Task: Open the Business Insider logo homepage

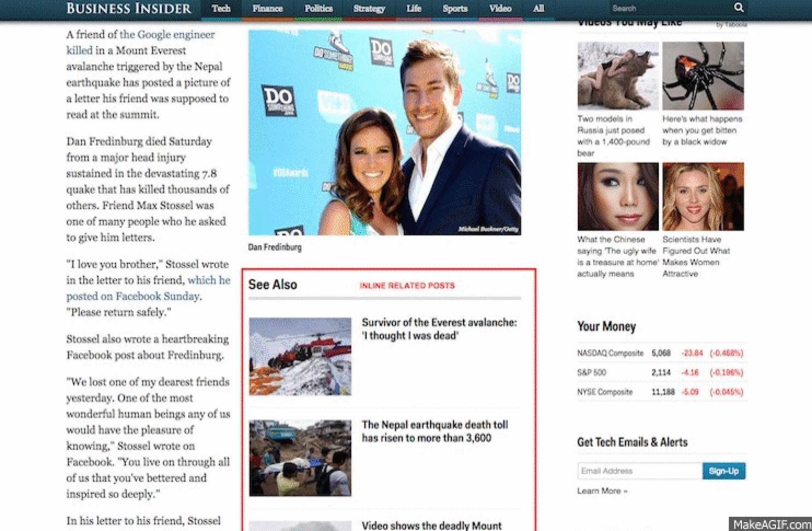Action: pos(129,8)
